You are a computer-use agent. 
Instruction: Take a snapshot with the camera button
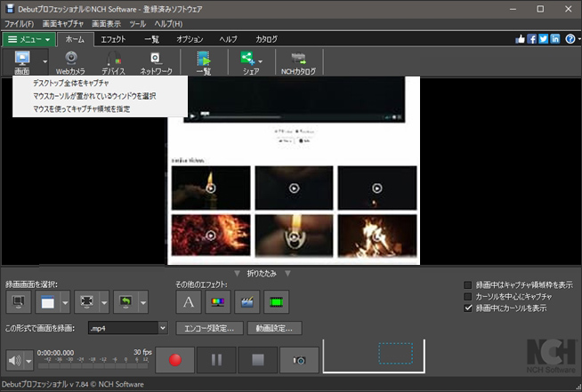pos(299,360)
